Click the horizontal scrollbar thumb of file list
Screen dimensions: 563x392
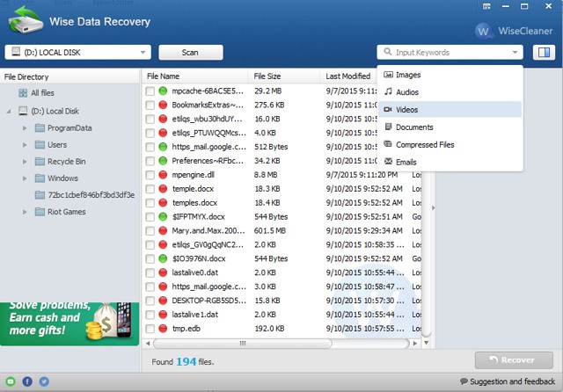pos(243,344)
